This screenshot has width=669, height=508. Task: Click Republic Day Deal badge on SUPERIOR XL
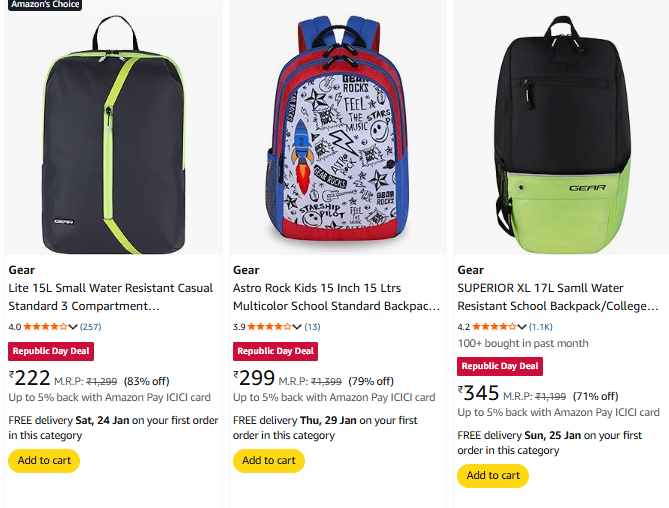[499, 366]
